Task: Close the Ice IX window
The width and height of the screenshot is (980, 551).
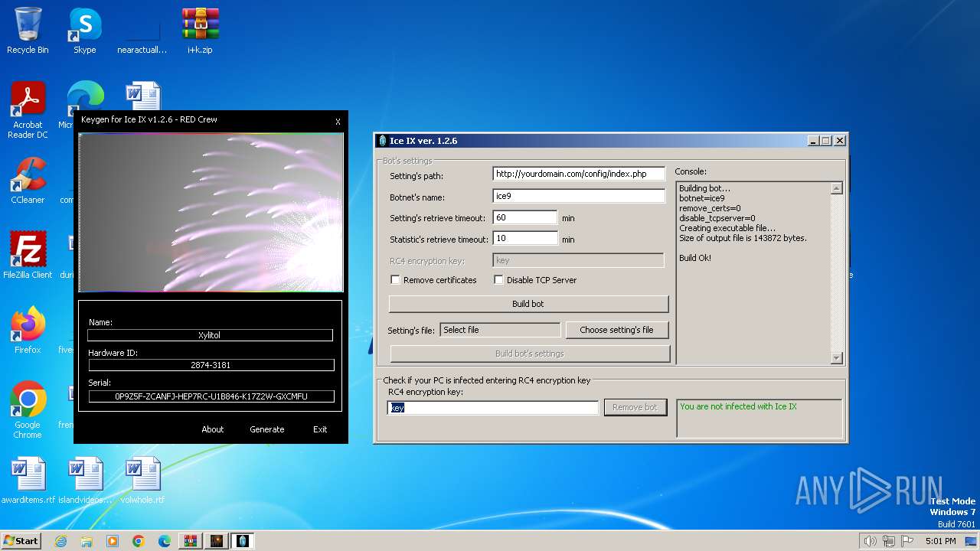Action: [x=840, y=141]
